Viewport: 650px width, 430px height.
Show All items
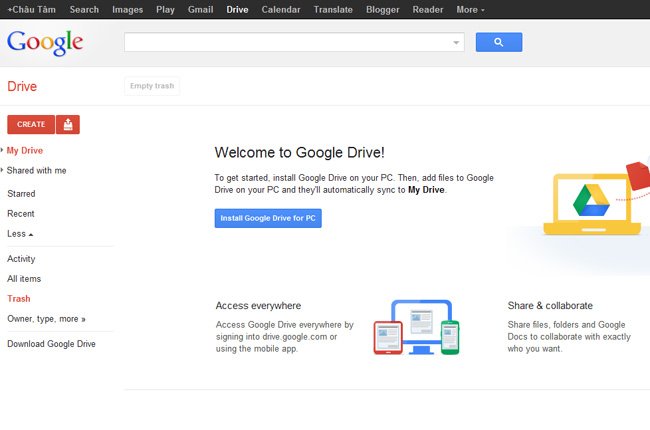[24, 279]
